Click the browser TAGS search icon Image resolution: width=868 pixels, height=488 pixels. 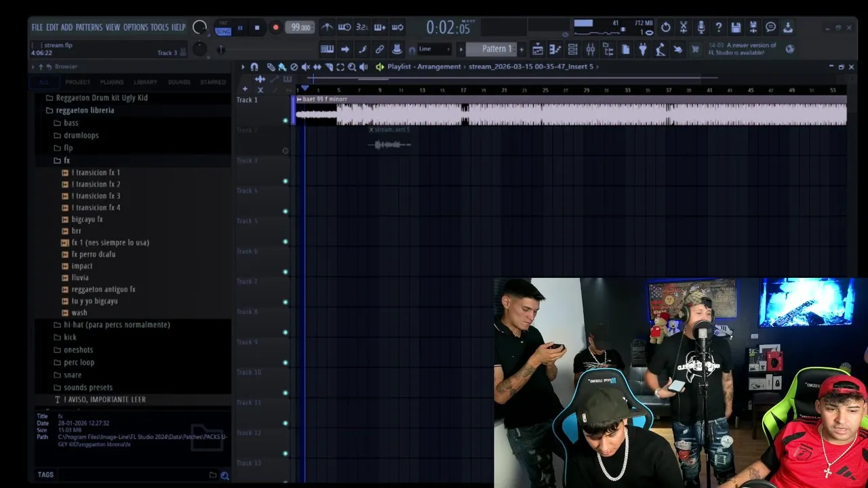(224, 476)
